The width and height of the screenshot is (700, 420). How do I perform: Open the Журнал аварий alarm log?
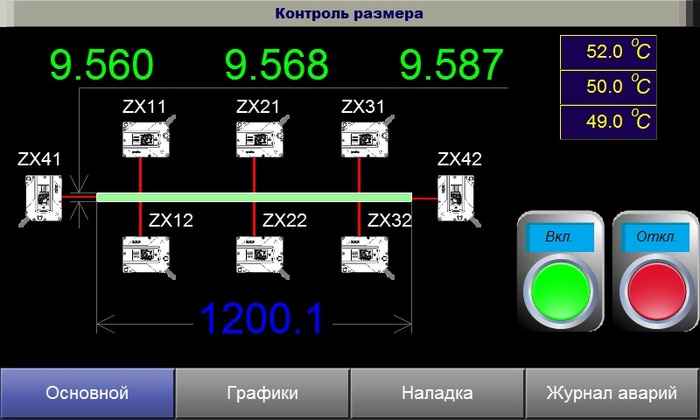[x=612, y=393]
